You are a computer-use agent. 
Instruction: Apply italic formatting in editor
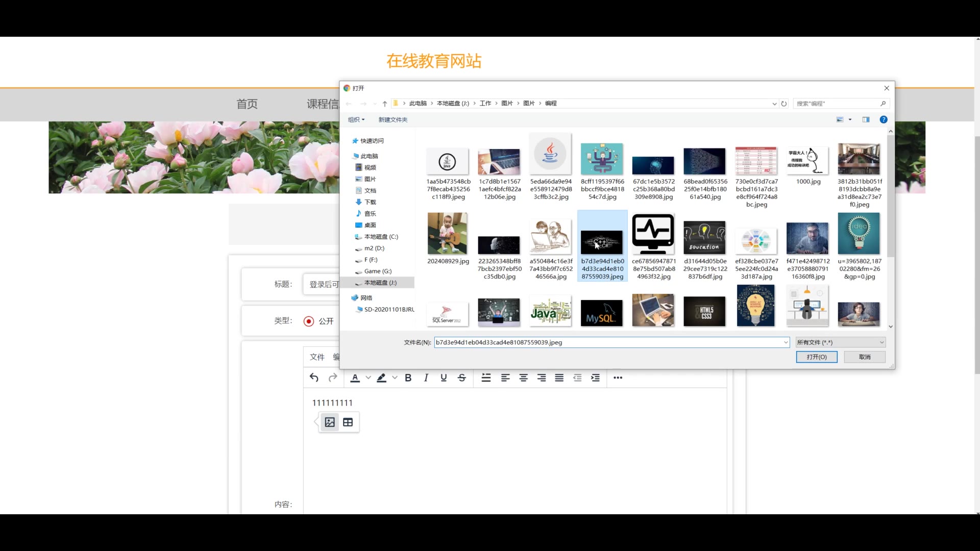click(426, 378)
